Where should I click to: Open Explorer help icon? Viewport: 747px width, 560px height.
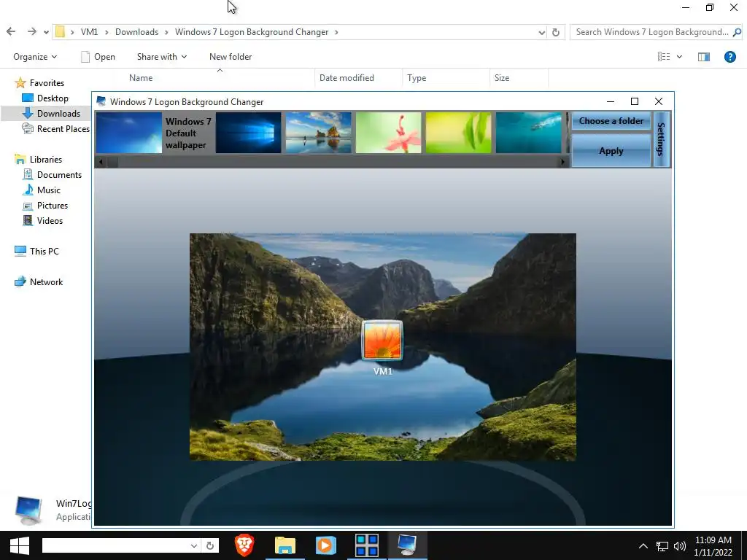pyautogui.click(x=729, y=57)
